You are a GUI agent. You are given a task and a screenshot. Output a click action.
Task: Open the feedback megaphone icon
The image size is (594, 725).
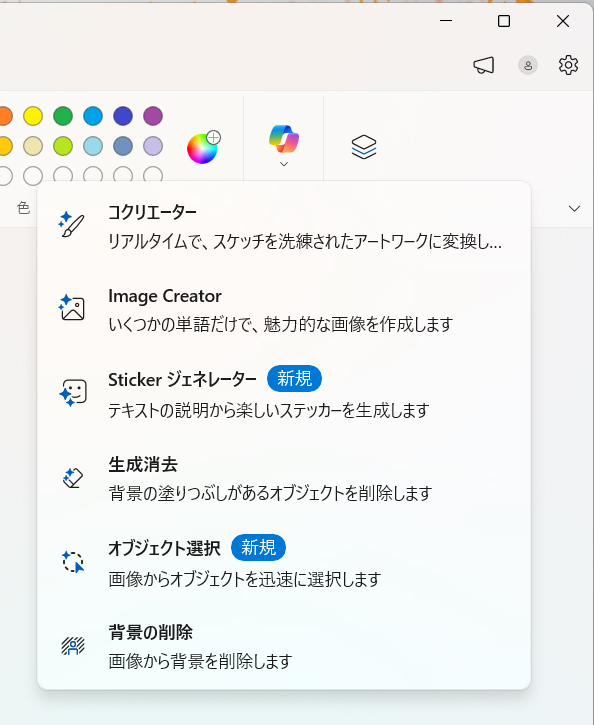pyautogui.click(x=484, y=65)
